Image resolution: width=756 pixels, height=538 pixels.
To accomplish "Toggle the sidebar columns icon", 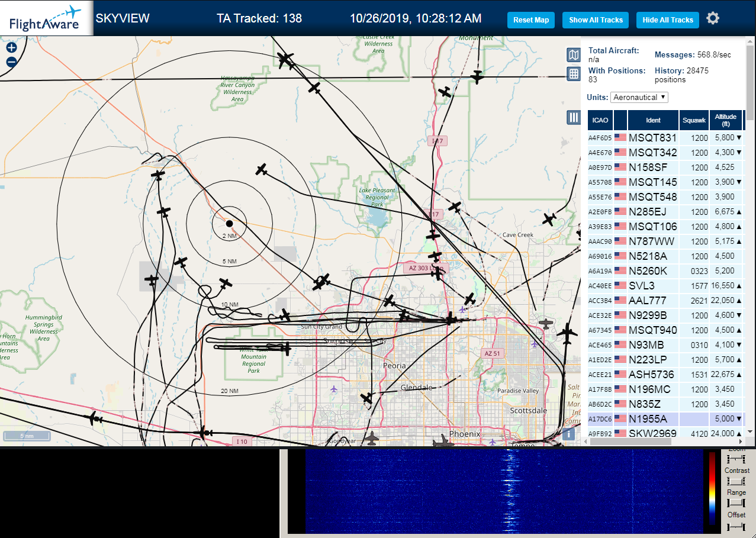I will (573, 117).
